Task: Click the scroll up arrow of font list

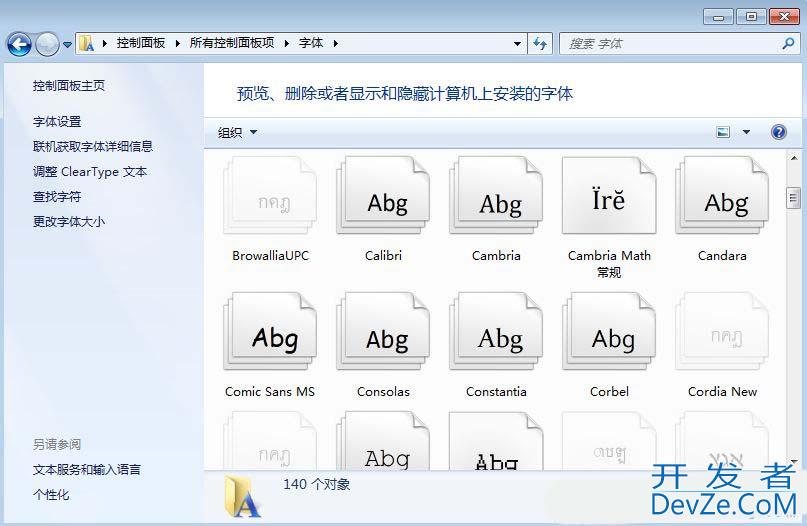Action: [794, 159]
